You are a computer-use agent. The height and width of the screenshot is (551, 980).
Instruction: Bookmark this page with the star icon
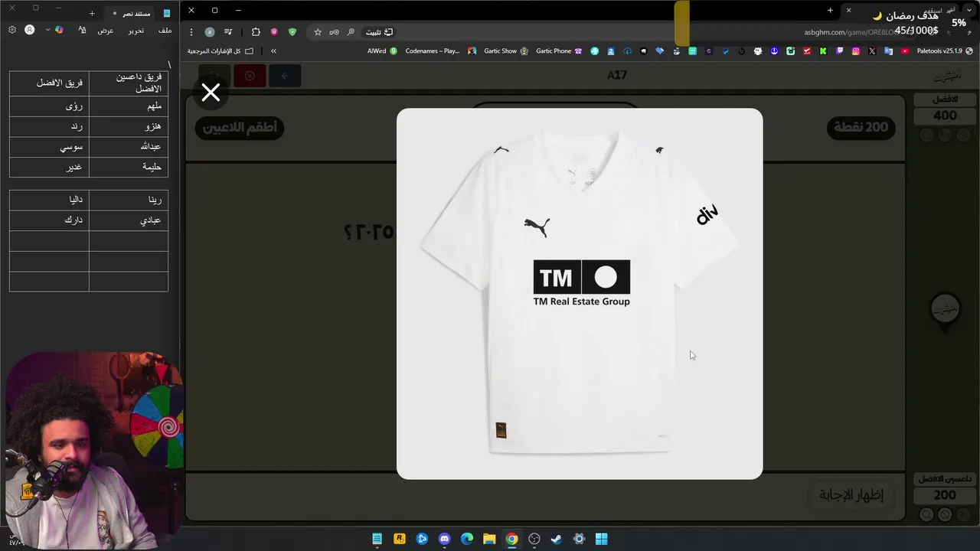(318, 32)
